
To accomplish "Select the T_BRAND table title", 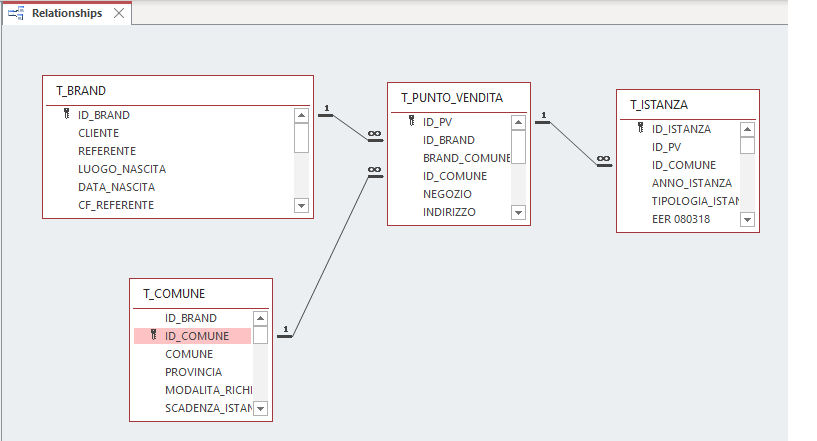I will tap(81, 90).
